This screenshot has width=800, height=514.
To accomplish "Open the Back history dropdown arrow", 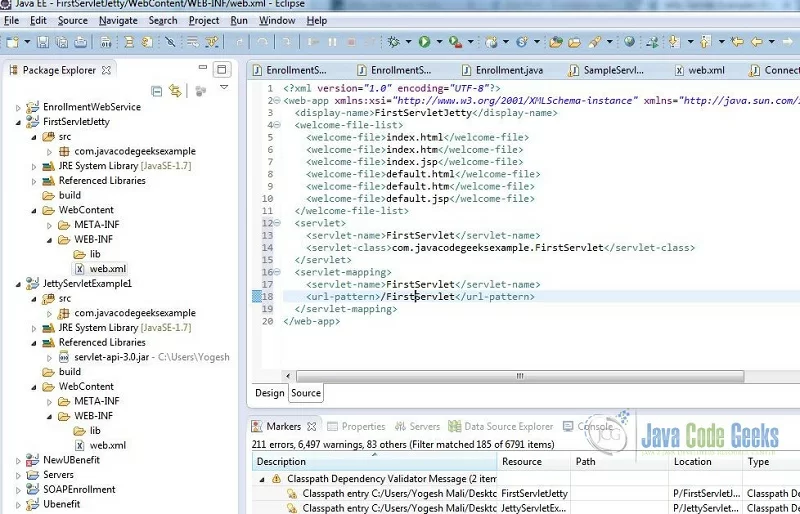I will (771, 42).
